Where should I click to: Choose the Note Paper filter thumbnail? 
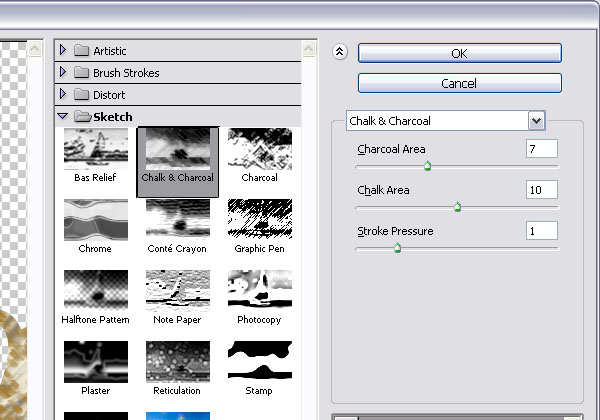(x=177, y=290)
